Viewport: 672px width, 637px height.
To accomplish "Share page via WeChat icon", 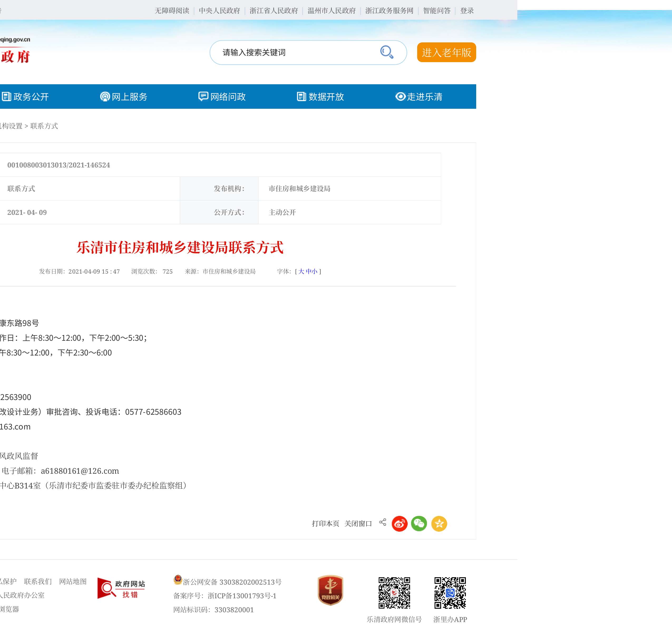I will pyautogui.click(x=419, y=524).
